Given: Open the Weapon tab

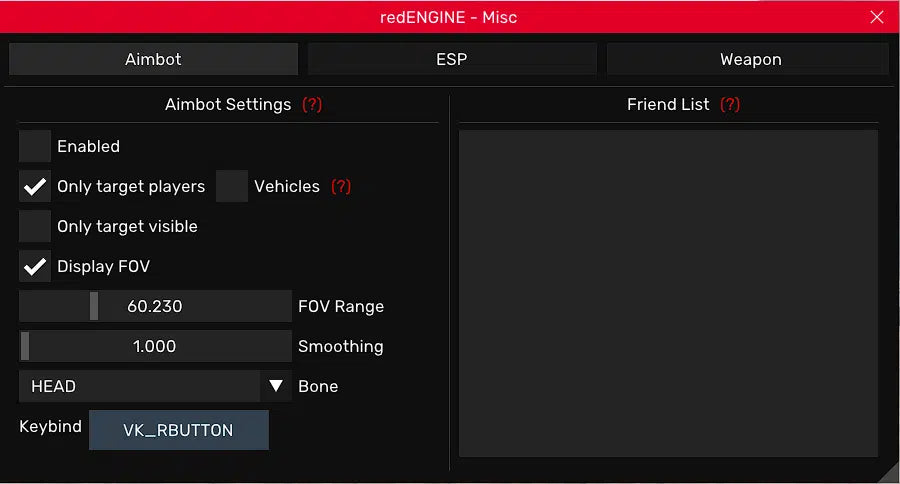Looking at the screenshot, I should coord(750,59).
